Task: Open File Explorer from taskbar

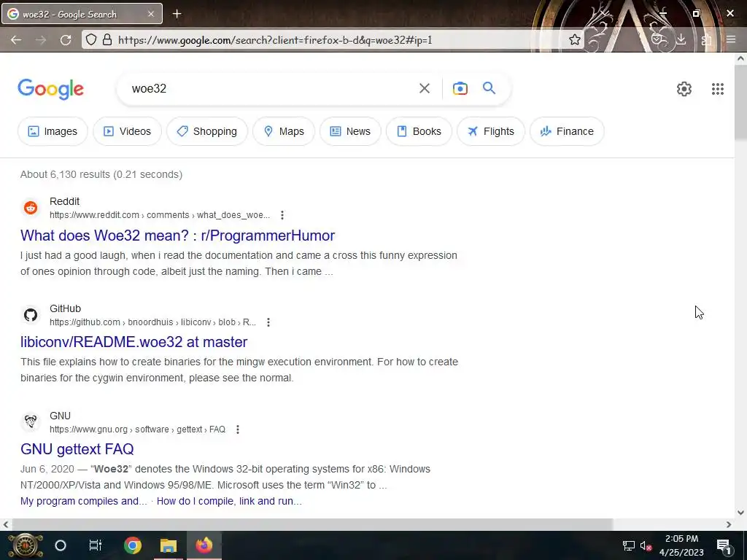Action: [x=169, y=545]
